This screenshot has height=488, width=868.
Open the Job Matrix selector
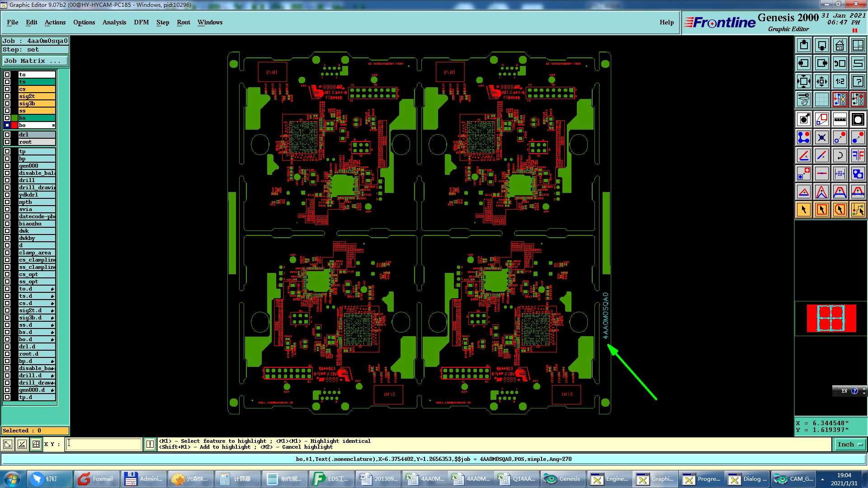(35, 61)
